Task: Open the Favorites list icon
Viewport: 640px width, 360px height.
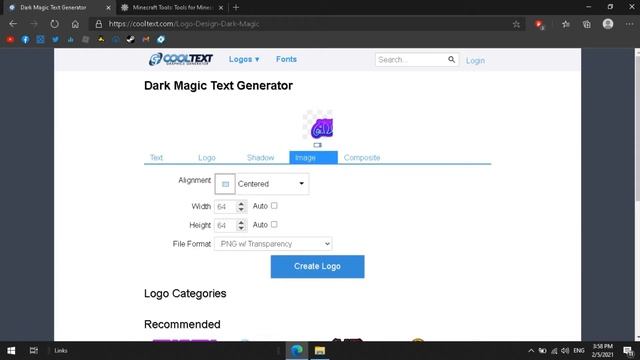Action: (566, 24)
